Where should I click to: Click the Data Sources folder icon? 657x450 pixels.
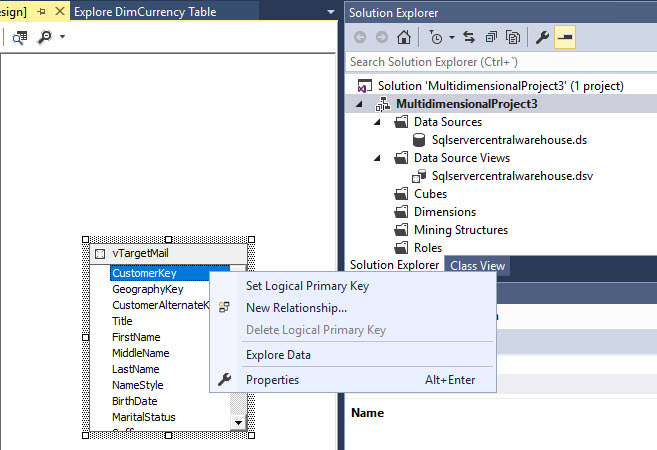401,122
